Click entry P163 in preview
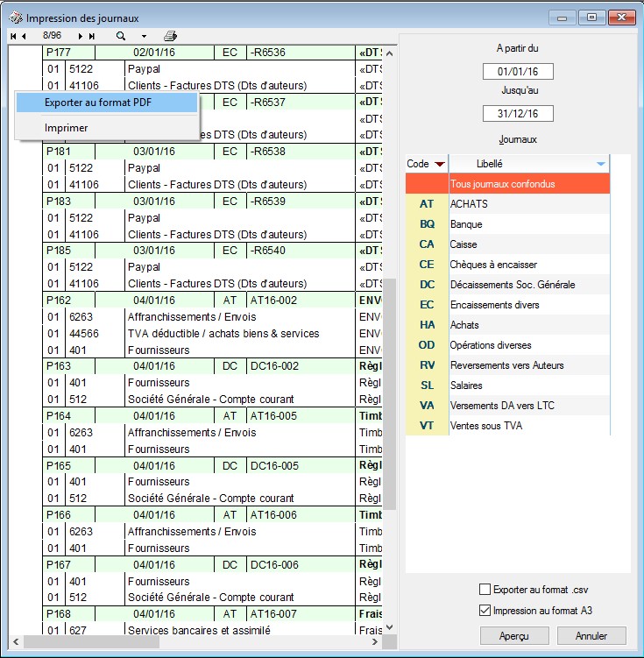The height and width of the screenshot is (658, 644). (59, 366)
